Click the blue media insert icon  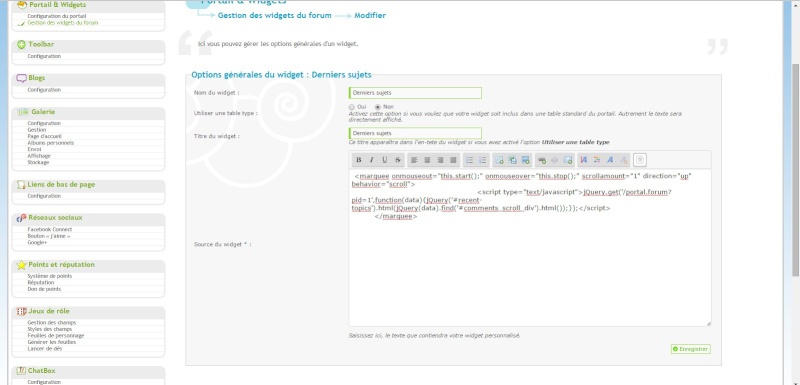pyautogui.click(x=526, y=160)
